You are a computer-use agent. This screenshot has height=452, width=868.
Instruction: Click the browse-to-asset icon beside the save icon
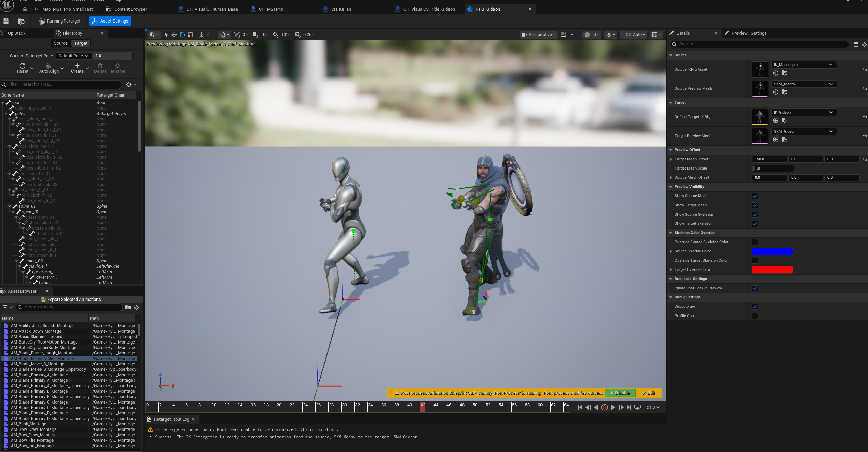click(21, 21)
